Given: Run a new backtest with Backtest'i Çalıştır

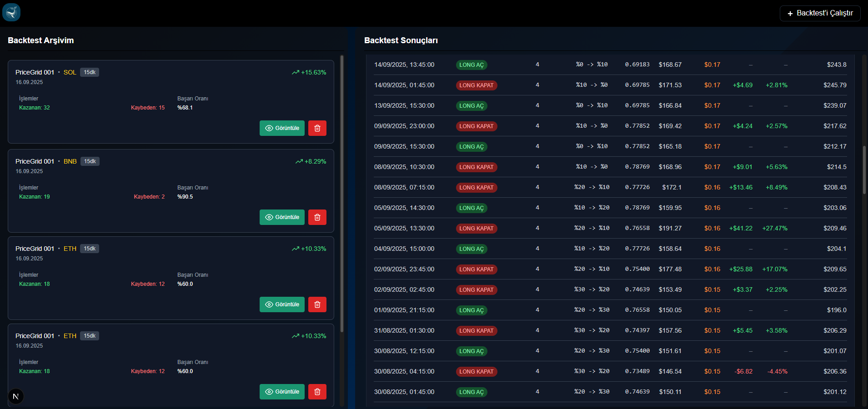Looking at the screenshot, I should point(820,13).
